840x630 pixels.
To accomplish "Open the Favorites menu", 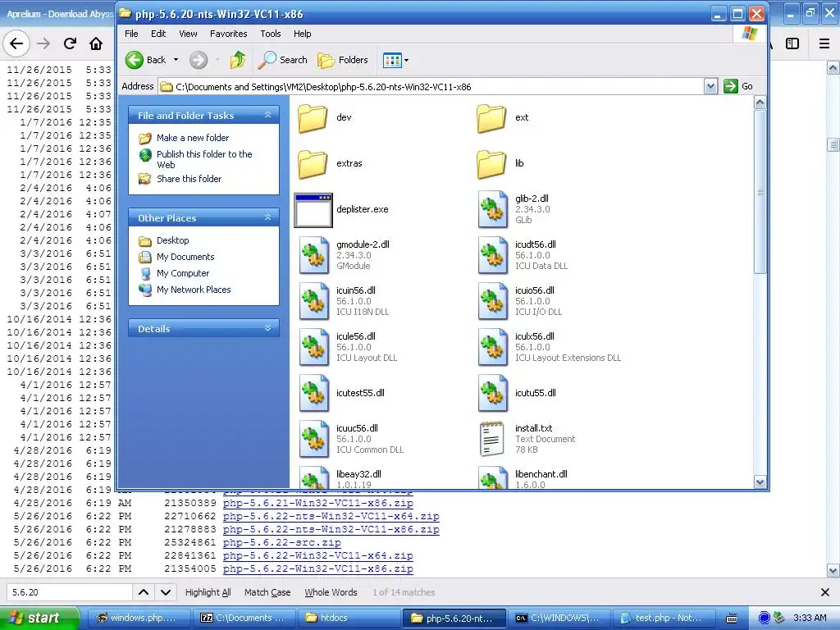I will pos(229,34).
